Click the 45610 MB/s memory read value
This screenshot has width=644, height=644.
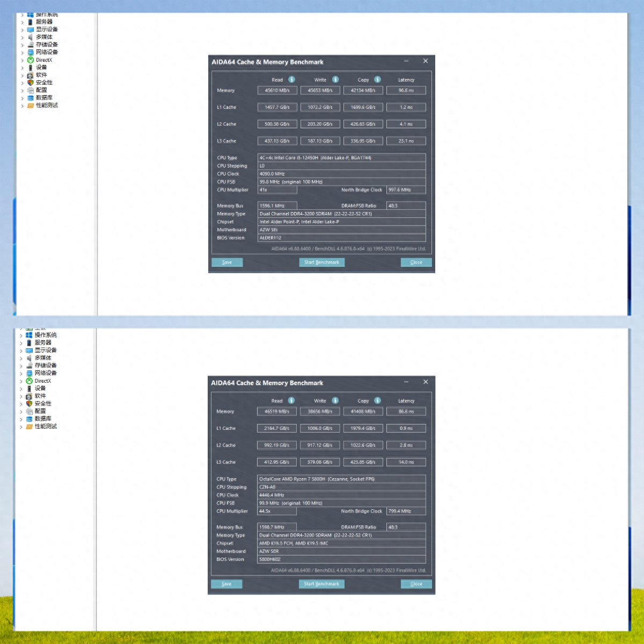tap(277, 90)
